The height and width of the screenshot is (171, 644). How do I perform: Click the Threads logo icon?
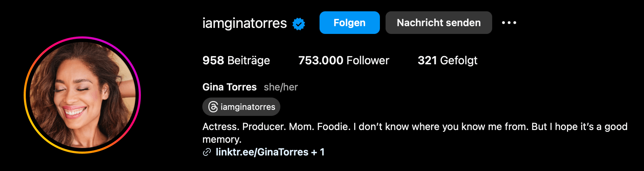point(213,107)
